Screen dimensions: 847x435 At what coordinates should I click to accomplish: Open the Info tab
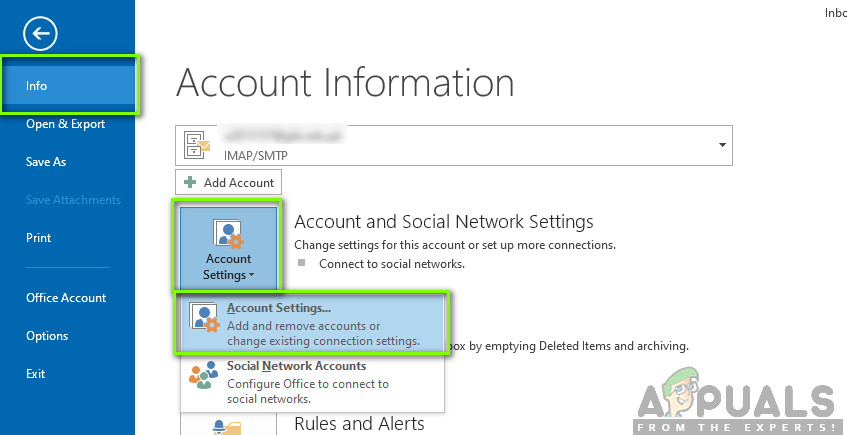tap(68, 85)
